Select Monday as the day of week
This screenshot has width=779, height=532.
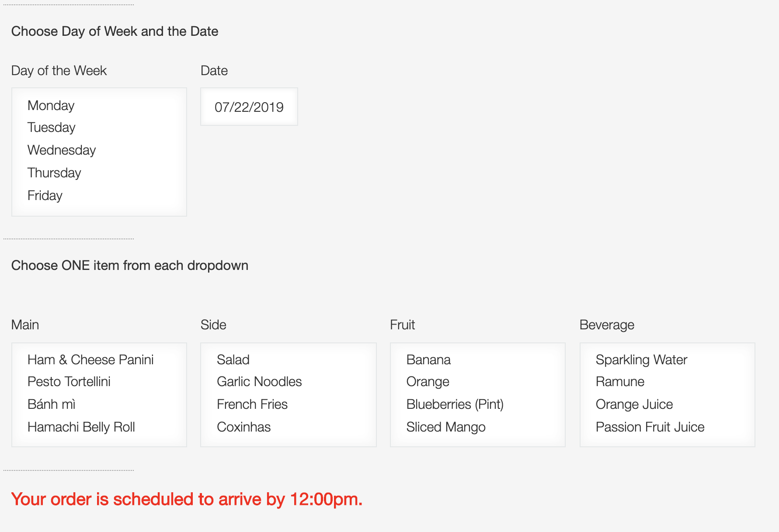(51, 105)
